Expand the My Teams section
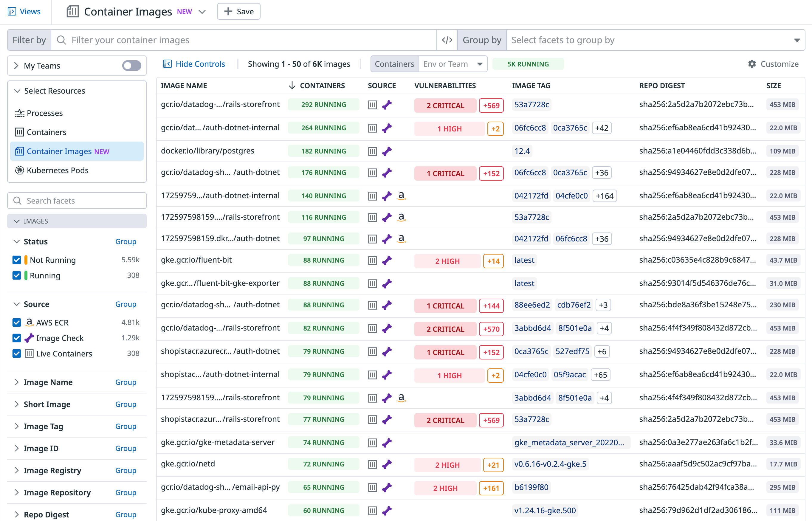The width and height of the screenshot is (812, 521). [x=16, y=66]
